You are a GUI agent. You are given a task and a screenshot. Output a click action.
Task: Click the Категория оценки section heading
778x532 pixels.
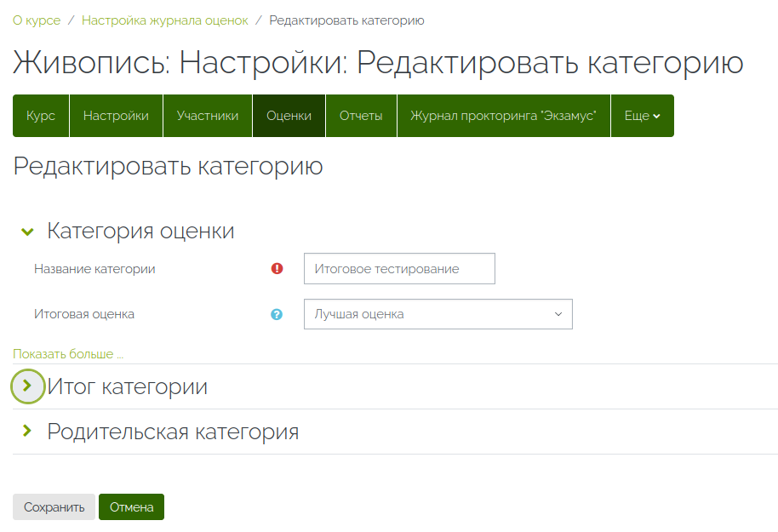point(140,231)
